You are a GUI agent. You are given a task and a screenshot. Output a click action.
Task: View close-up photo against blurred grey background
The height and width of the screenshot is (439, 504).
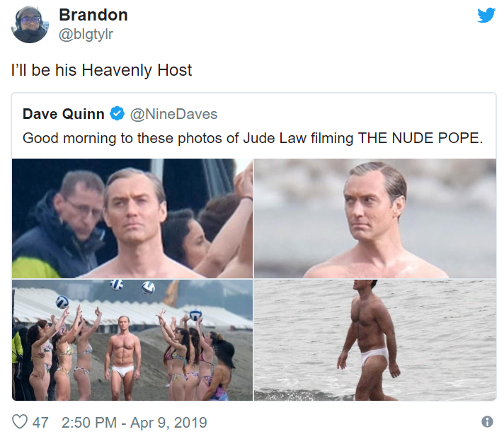[x=374, y=218]
